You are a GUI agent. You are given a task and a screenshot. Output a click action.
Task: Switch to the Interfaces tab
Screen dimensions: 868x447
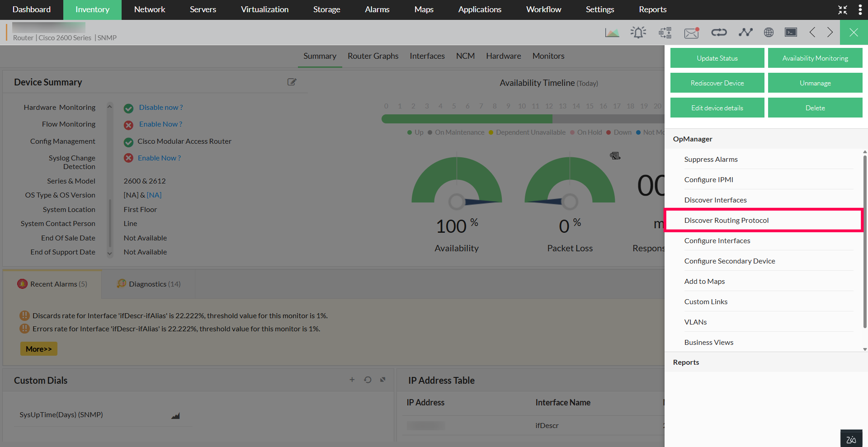tap(427, 56)
